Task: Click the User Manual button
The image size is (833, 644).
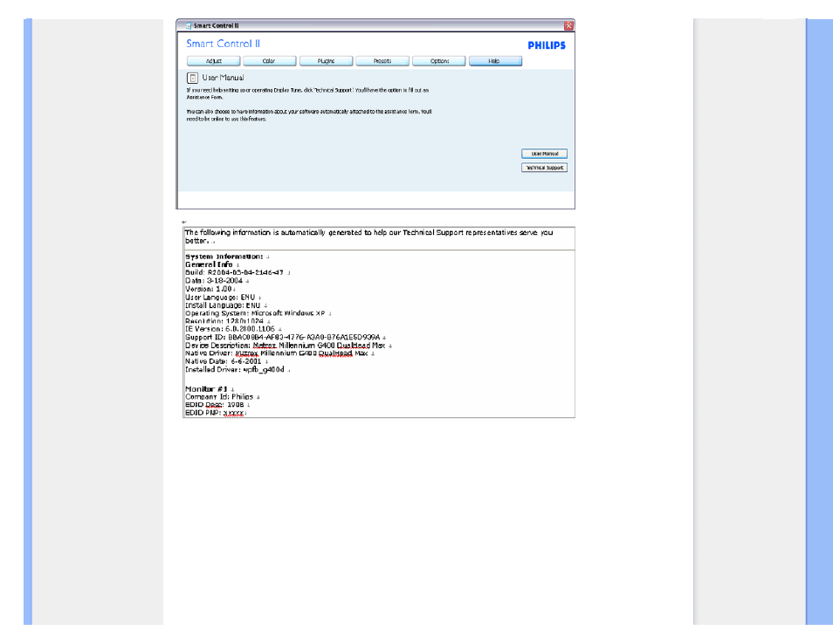Action: coord(545,154)
